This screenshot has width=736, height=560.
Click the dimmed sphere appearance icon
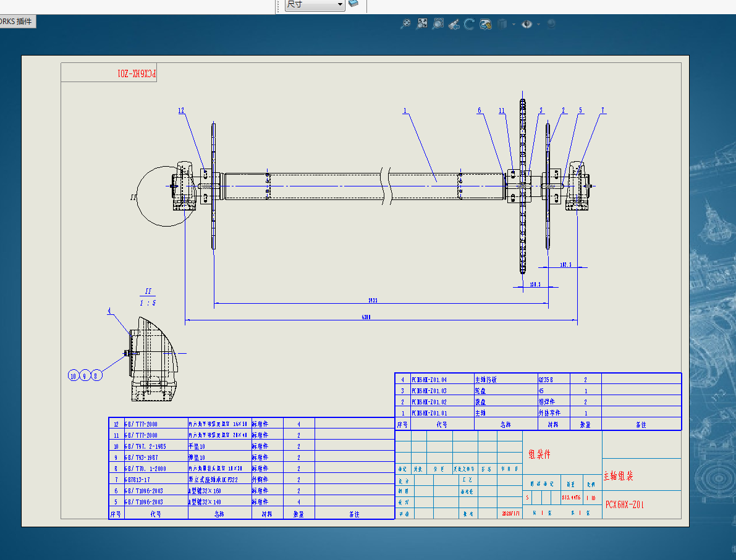click(x=551, y=23)
